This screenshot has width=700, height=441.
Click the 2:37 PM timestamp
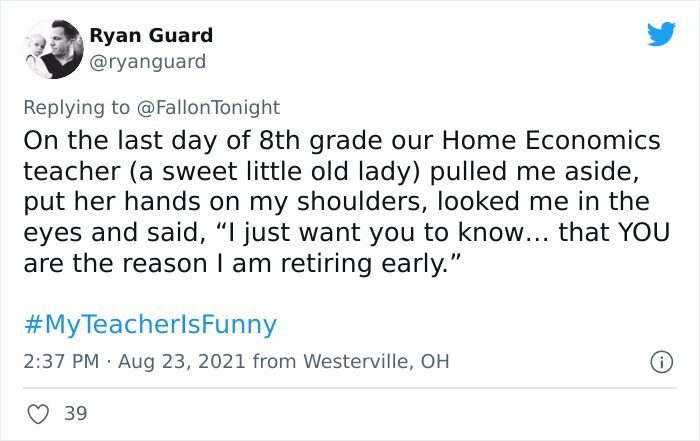pos(61,361)
